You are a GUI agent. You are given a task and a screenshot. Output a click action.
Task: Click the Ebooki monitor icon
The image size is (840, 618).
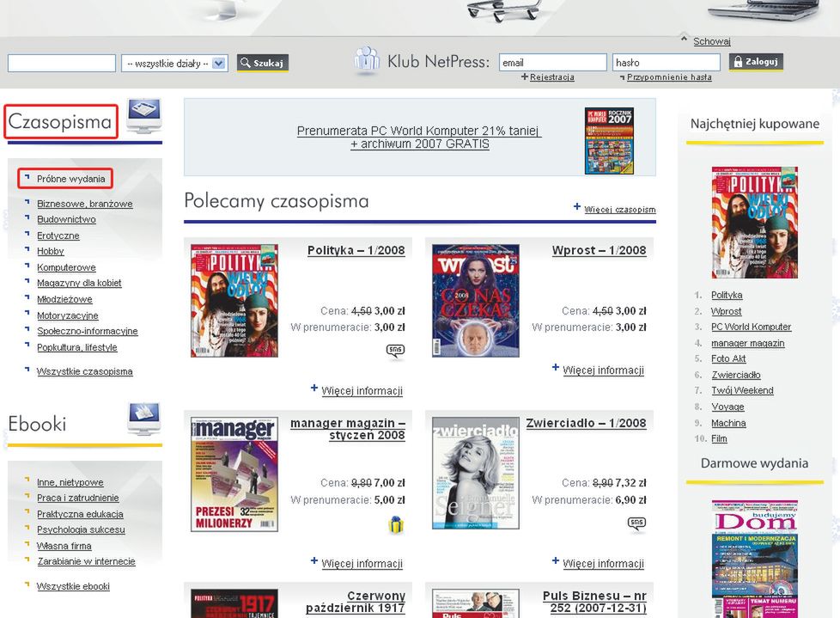pyautogui.click(x=143, y=419)
